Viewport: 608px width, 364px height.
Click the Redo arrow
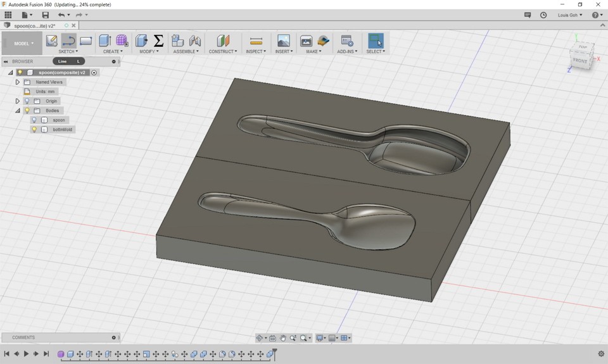(79, 15)
